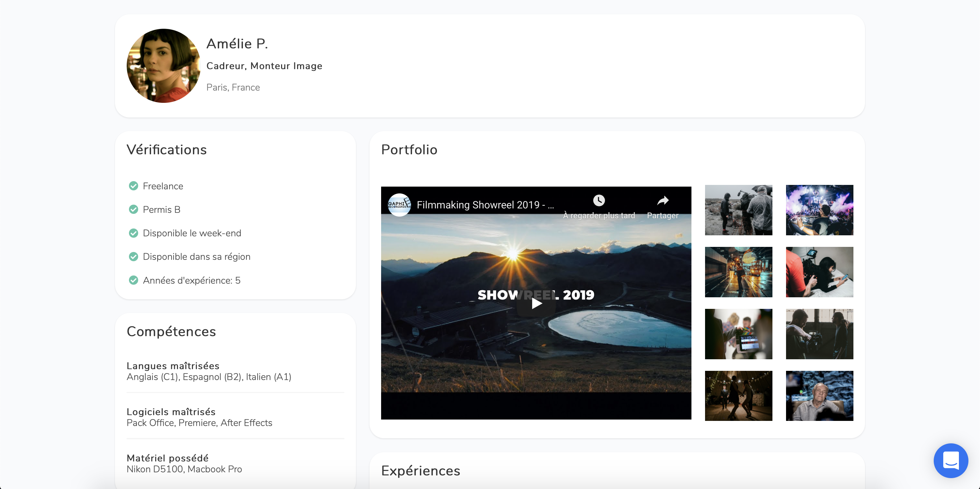This screenshot has height=489, width=980.
Task: Click the check icon beside Années d'expérience
Action: click(133, 280)
